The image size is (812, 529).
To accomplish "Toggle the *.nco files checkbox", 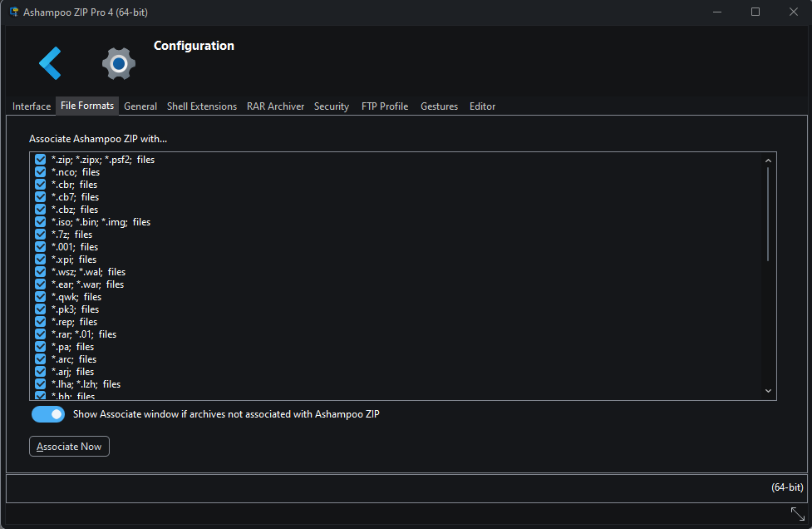I will point(41,172).
